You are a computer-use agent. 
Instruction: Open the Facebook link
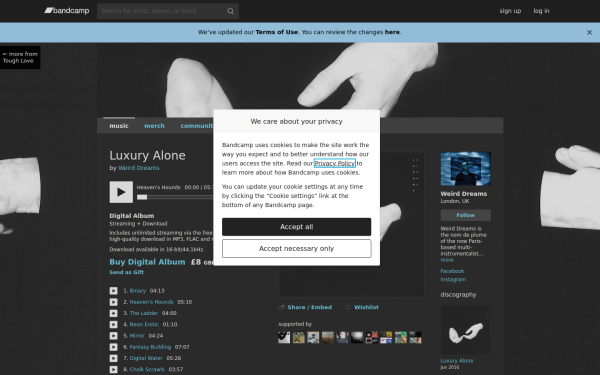(x=452, y=271)
